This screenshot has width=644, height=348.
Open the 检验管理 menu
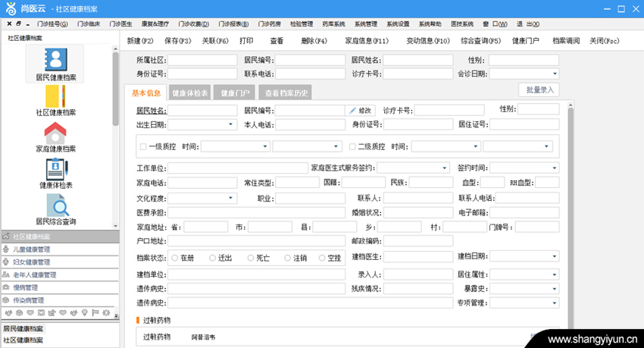[302, 24]
